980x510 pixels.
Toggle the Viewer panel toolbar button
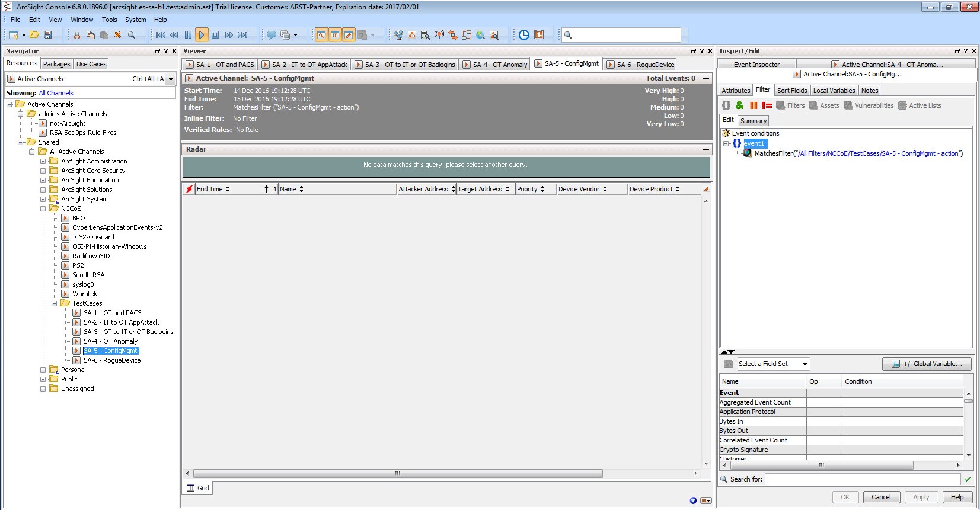click(x=335, y=35)
